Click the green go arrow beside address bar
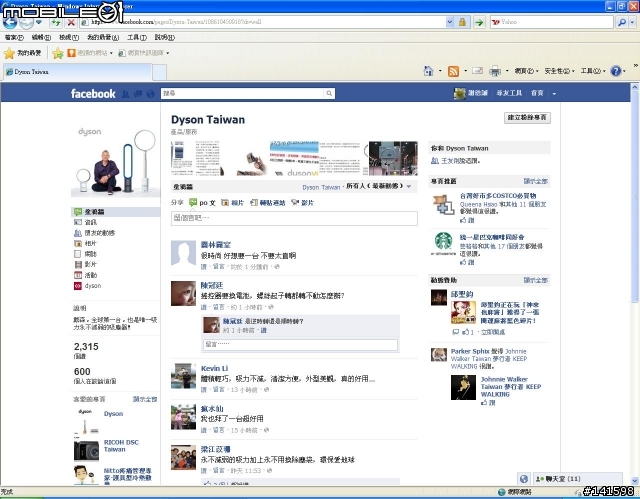This screenshot has width=640, height=499. click(479, 22)
